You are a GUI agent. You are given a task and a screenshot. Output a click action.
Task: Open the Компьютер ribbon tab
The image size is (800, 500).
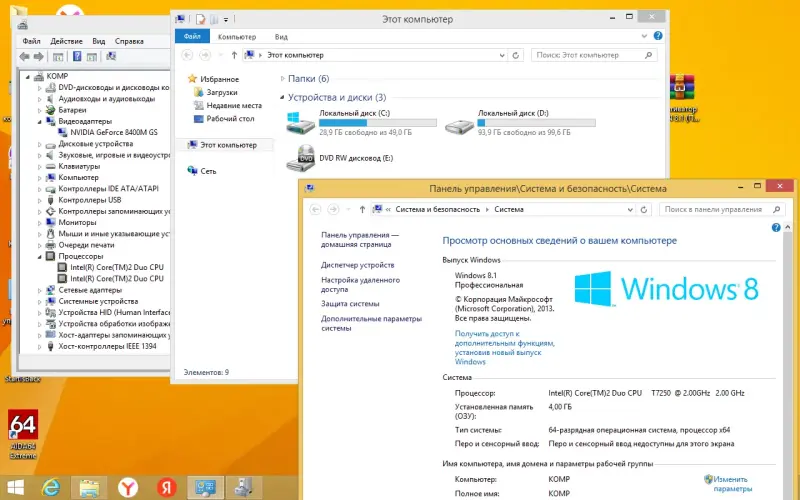click(x=237, y=37)
